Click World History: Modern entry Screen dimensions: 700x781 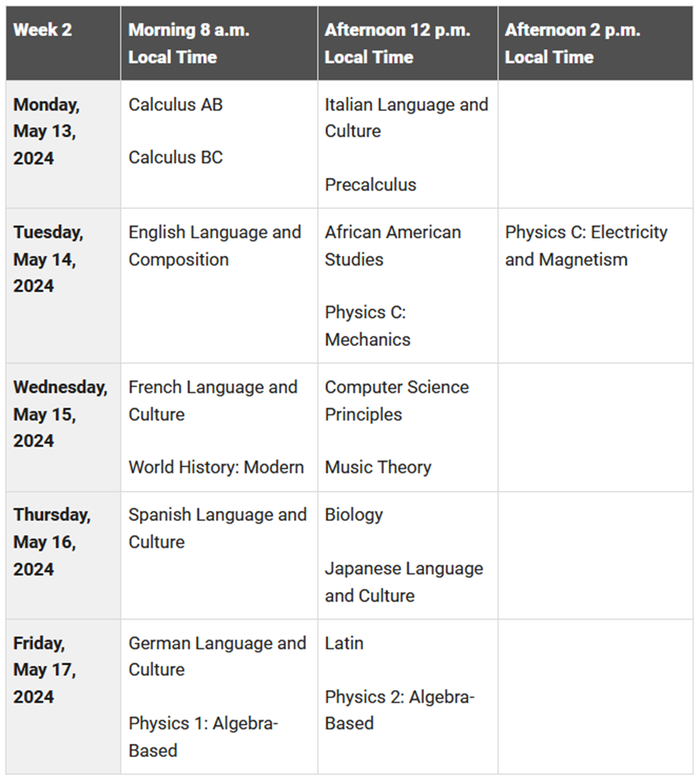[x=217, y=467]
